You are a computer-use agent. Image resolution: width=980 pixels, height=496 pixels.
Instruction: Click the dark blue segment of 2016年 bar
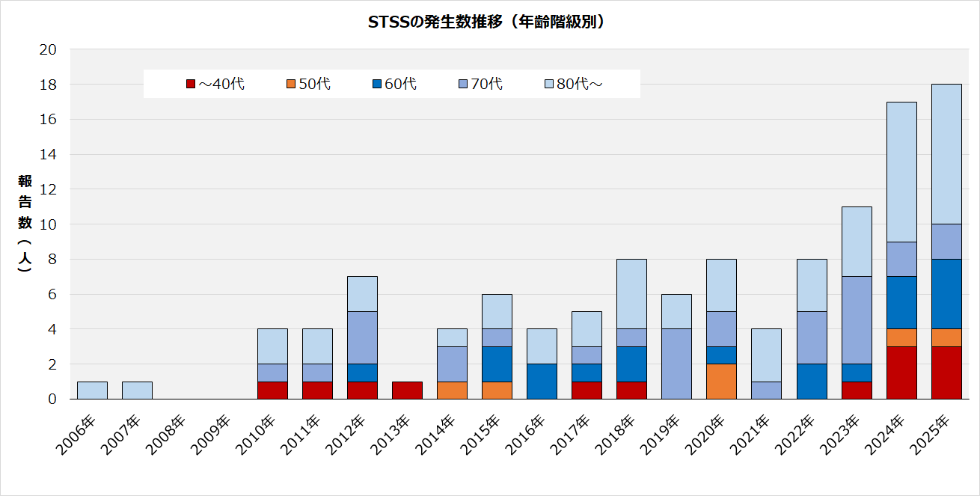coord(542,382)
